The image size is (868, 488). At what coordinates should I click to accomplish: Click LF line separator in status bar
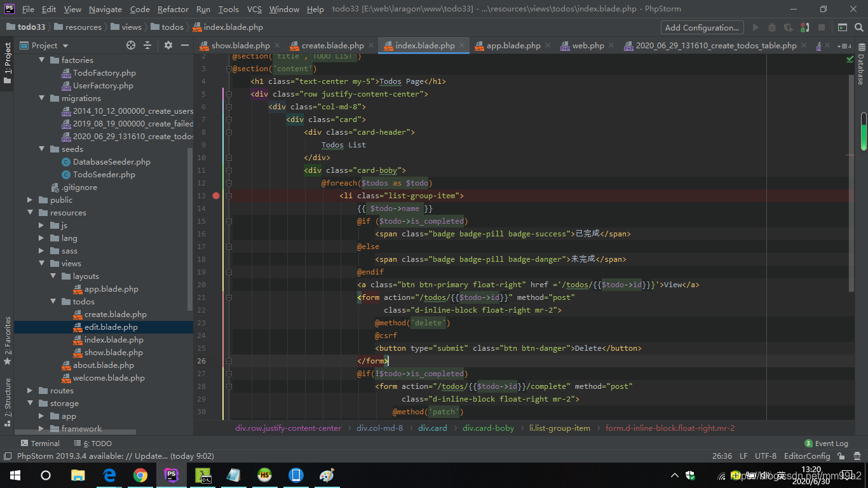coord(743,456)
